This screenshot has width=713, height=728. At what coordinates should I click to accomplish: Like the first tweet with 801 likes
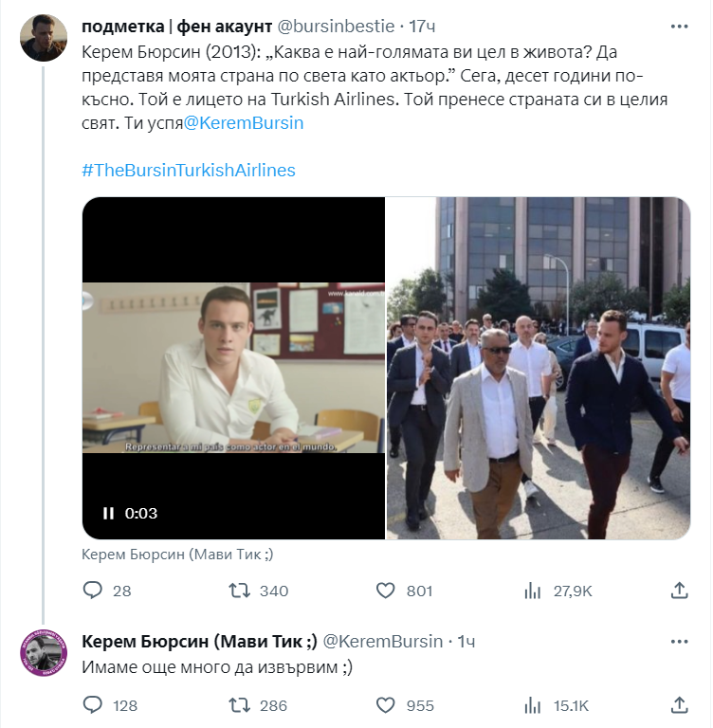pyautogui.click(x=386, y=591)
